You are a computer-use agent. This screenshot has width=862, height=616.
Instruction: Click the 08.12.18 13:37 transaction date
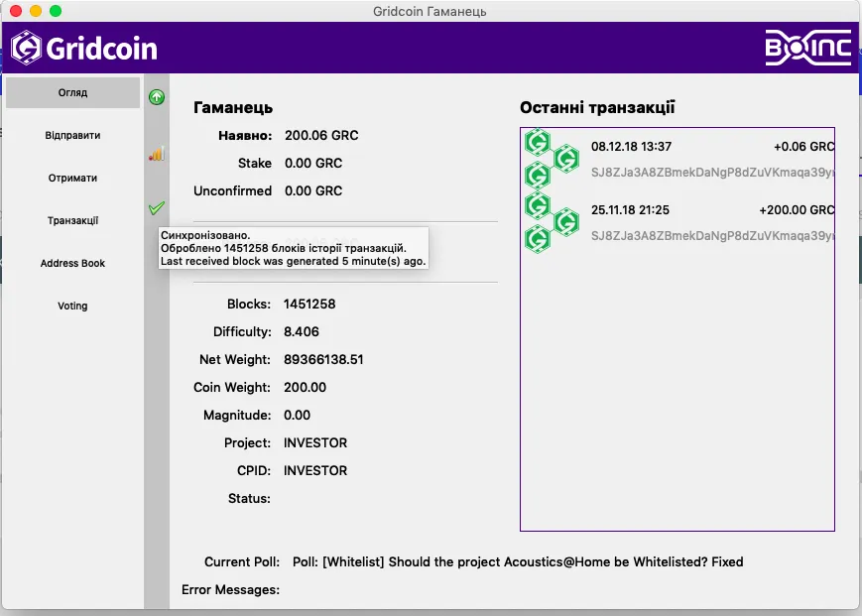(631, 147)
